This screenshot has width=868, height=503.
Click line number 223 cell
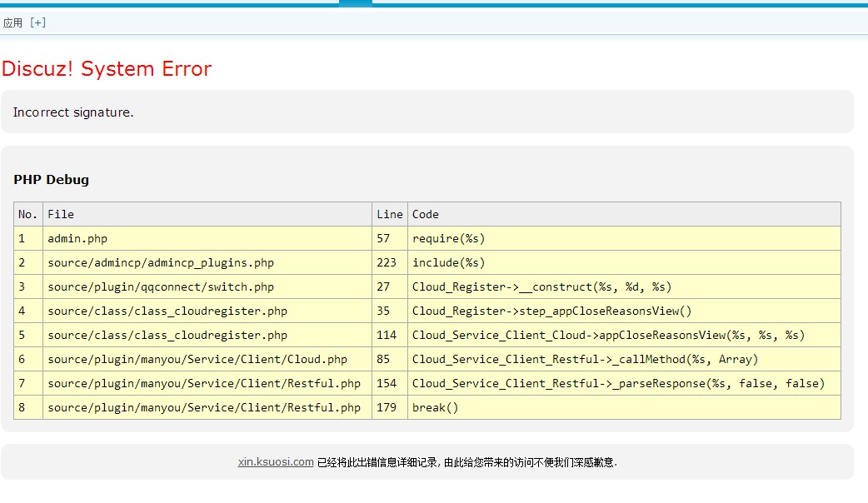click(x=387, y=262)
